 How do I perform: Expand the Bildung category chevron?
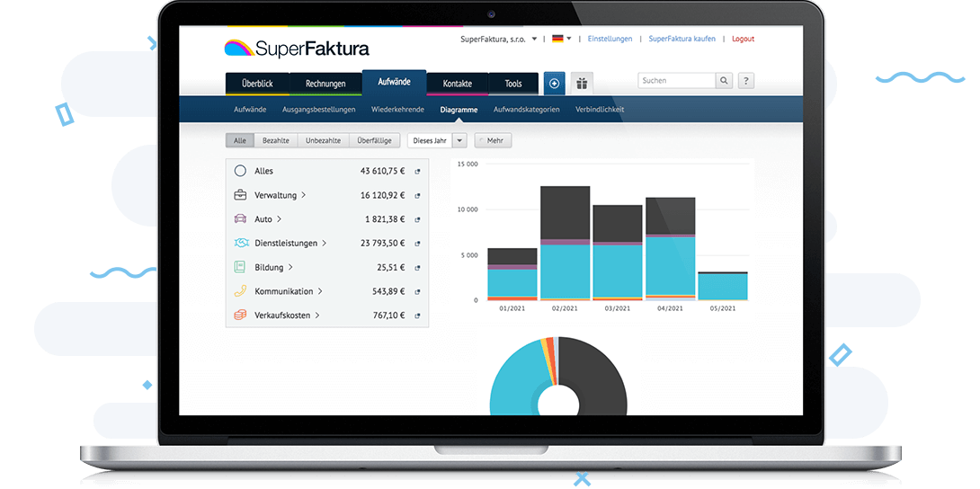[290, 267]
